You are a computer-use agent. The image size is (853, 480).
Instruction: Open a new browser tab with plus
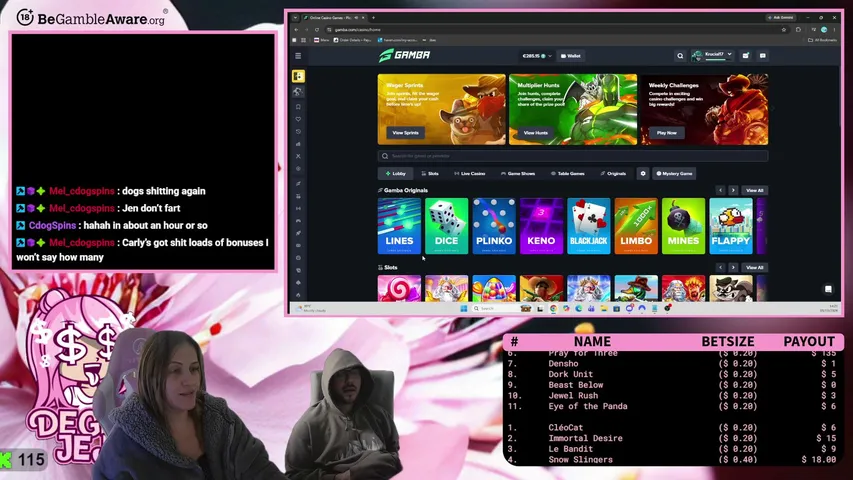[373, 17]
